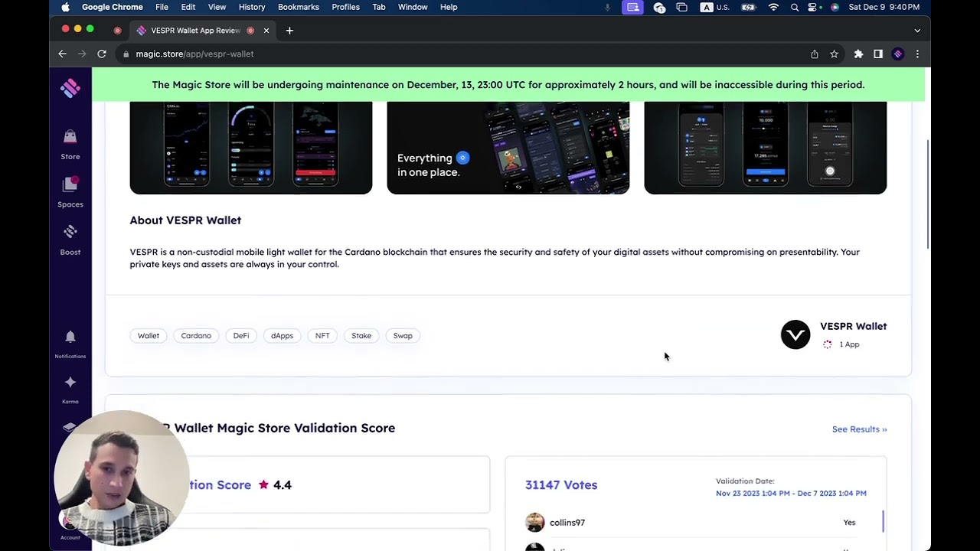
Task: Go back with browser back arrow
Action: point(63,54)
